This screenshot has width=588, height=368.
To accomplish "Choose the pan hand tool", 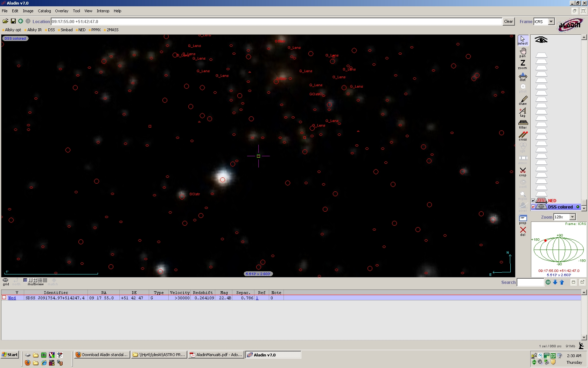I will click(x=523, y=53).
